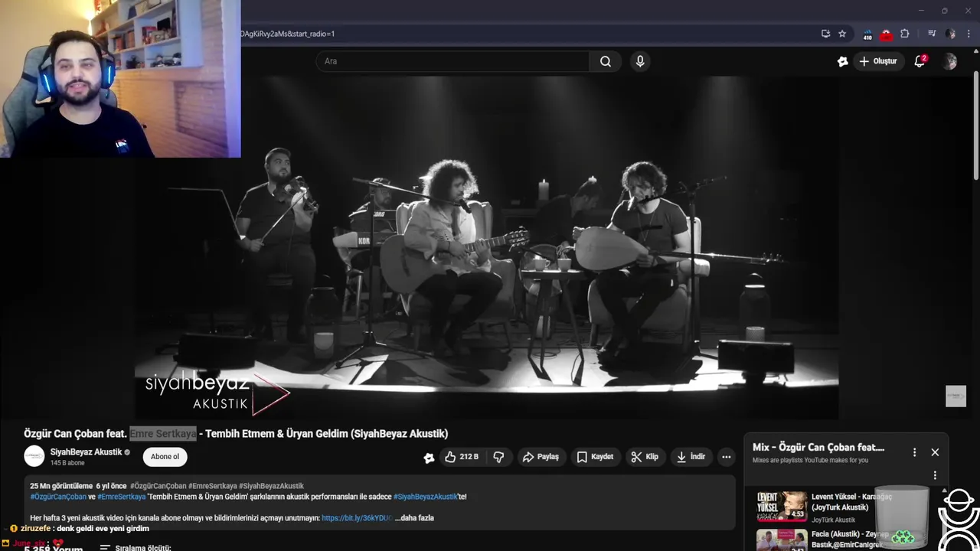
Task: Open YouTube notifications bell
Action: tap(920, 61)
